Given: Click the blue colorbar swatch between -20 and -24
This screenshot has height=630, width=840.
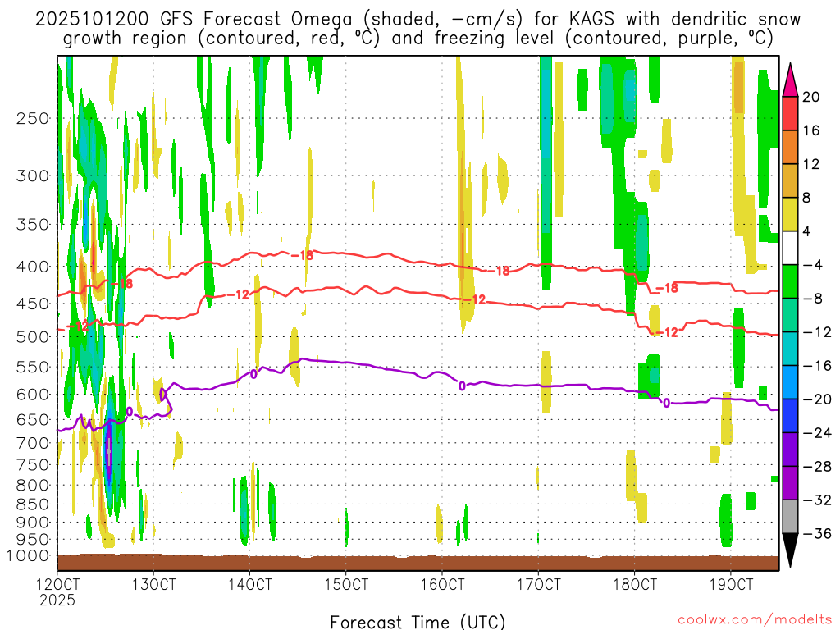Looking at the screenshot, I should coord(790,416).
